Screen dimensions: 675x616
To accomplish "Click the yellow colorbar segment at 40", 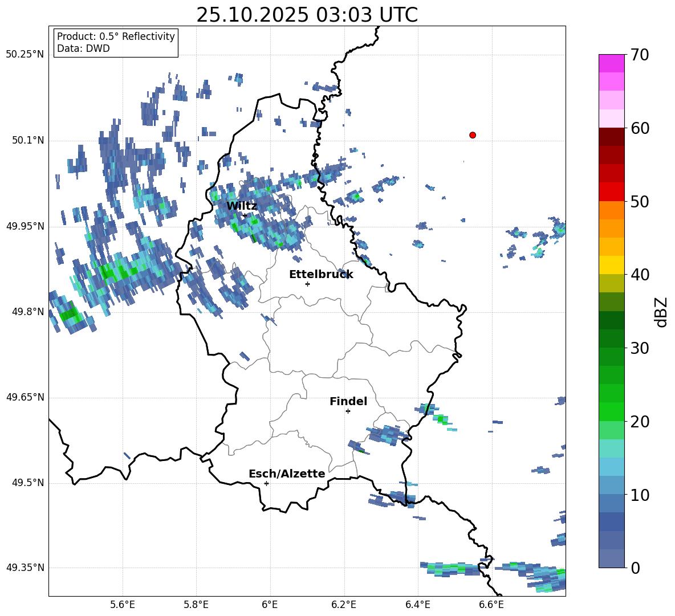I will tap(611, 265).
